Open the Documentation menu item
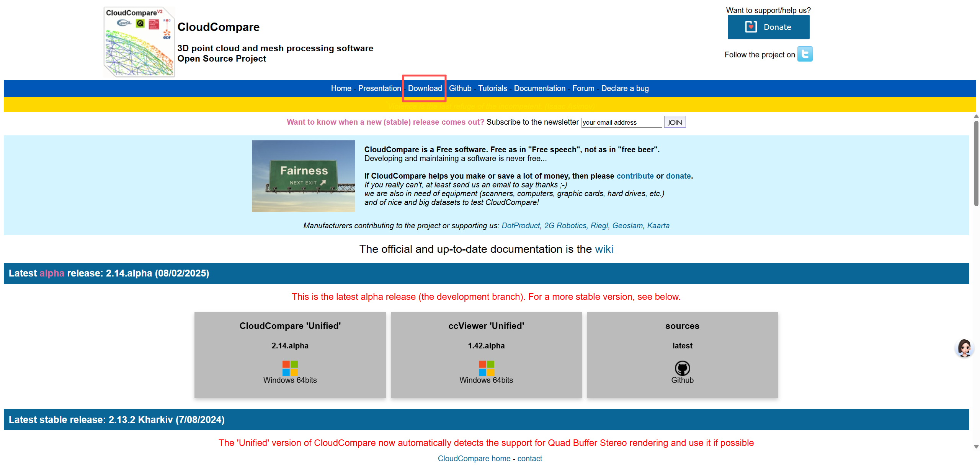This screenshot has width=980, height=470. pyautogui.click(x=539, y=88)
